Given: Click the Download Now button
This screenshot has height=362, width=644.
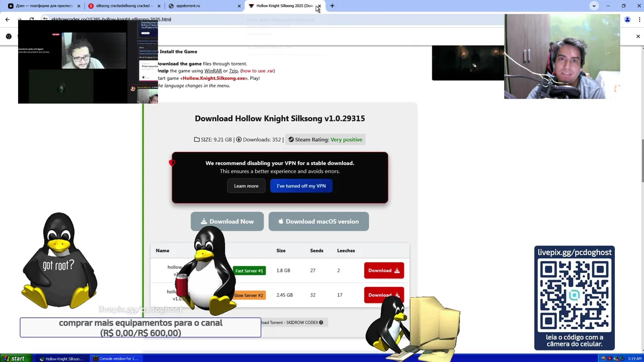Looking at the screenshot, I should (227, 221).
